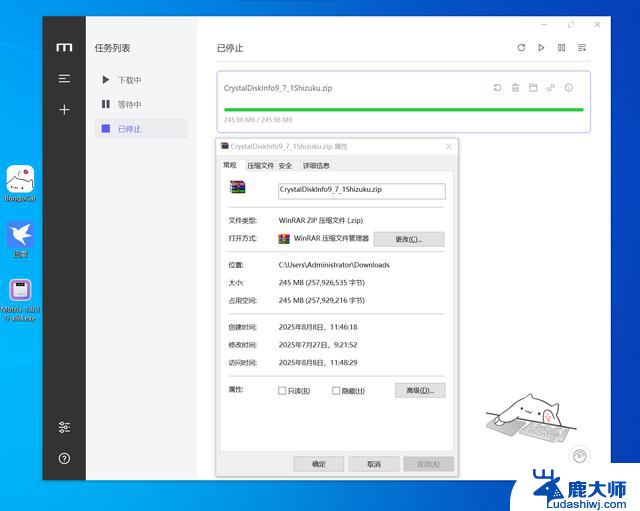This screenshot has width=640, height=511.
Task: Click 已停止 heading above task list
Action: point(230,48)
